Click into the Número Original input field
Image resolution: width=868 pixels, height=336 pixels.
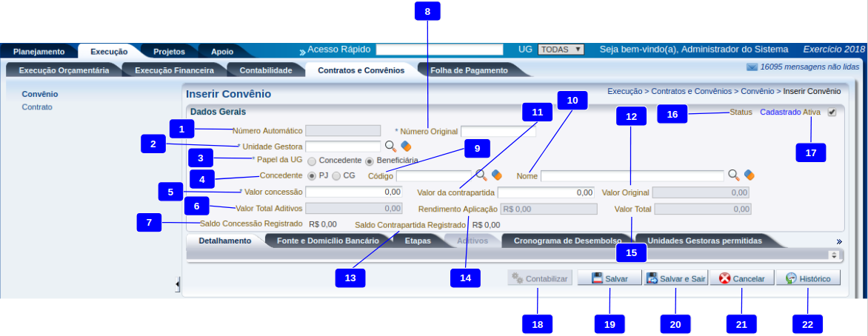point(498,132)
